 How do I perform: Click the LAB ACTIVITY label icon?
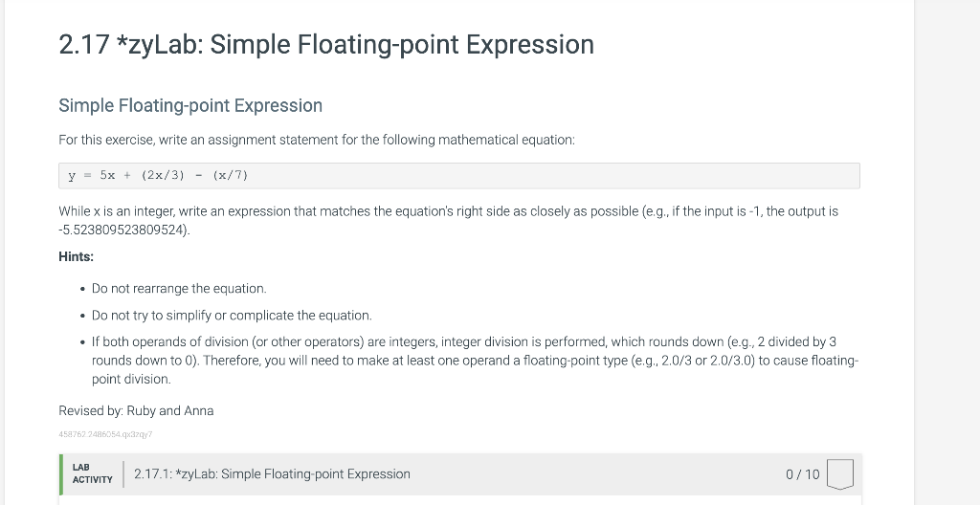click(93, 473)
